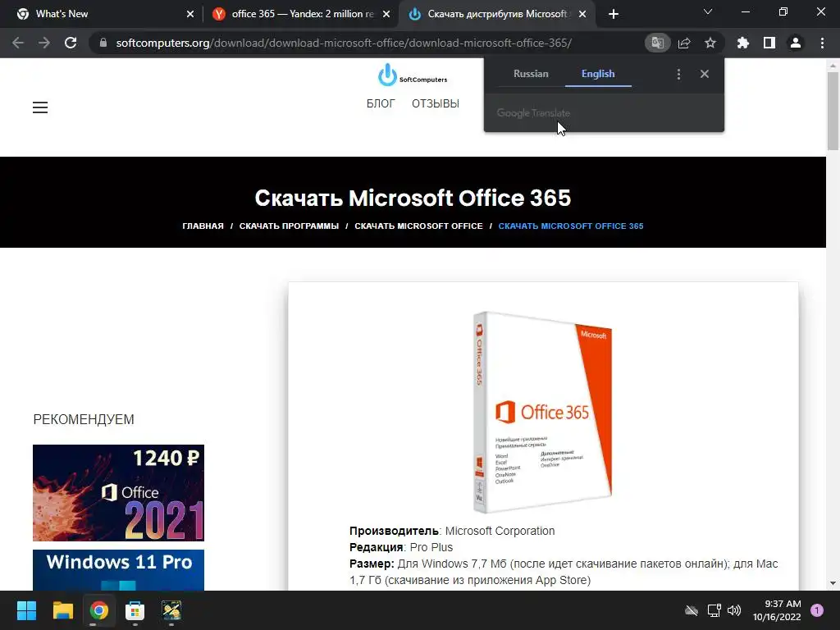Viewport: 840px width, 630px height.
Task: Toggle the Chrome side panel
Action: click(769, 43)
